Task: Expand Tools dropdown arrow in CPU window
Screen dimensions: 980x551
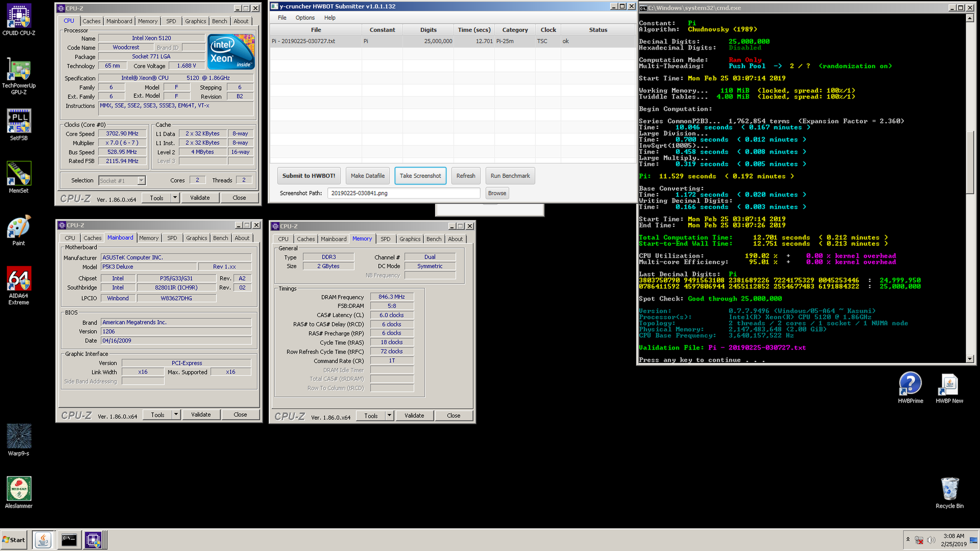Action: click(175, 197)
